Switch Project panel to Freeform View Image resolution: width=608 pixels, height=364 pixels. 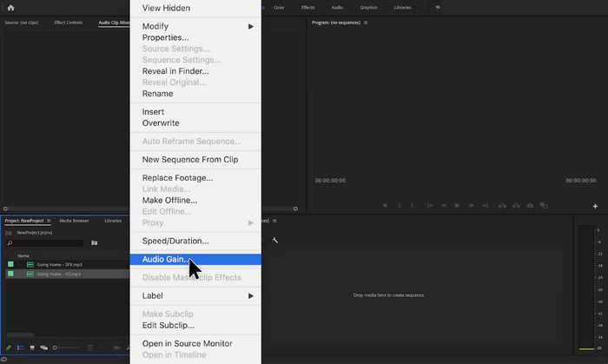(43, 347)
